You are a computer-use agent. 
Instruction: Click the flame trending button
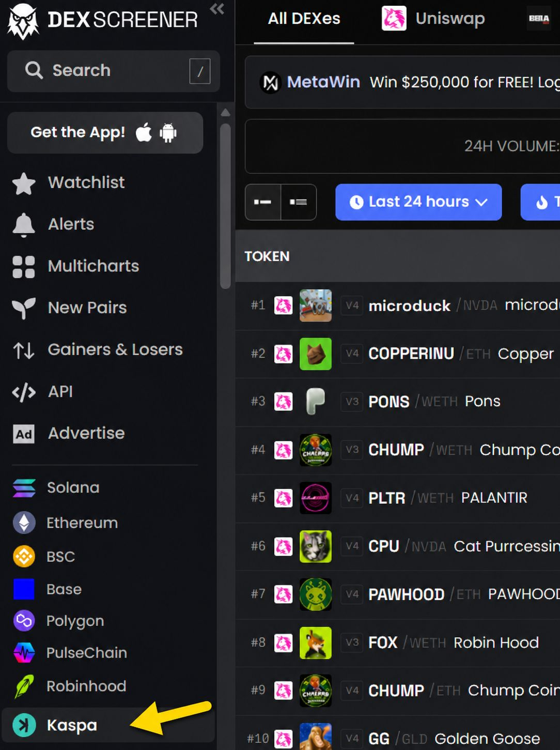(541, 202)
